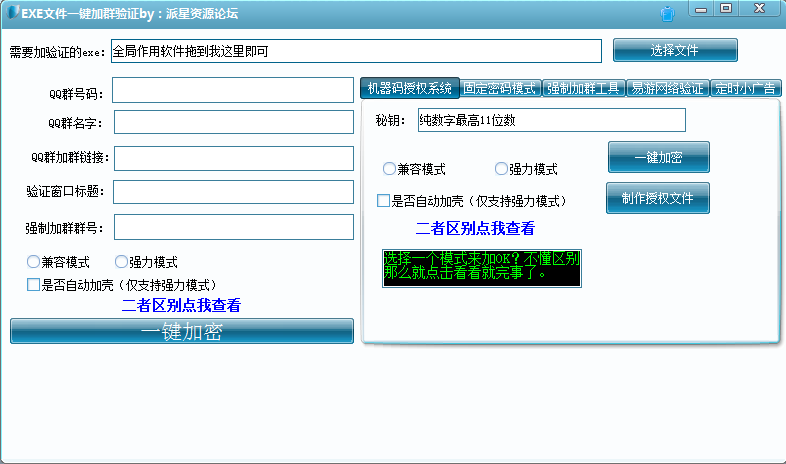Image resolution: width=786 pixels, height=464 pixels.
Task: Switch to 易游网络验证 tab
Action: 668,88
